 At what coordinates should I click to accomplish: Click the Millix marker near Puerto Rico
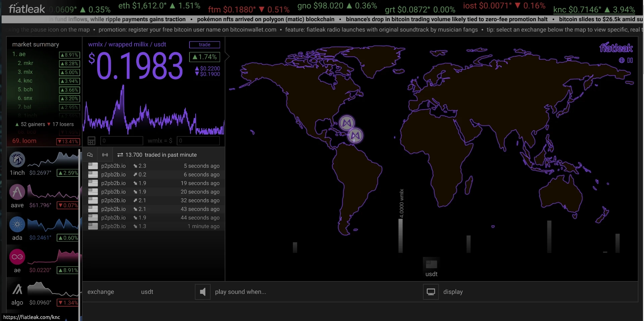pos(355,136)
